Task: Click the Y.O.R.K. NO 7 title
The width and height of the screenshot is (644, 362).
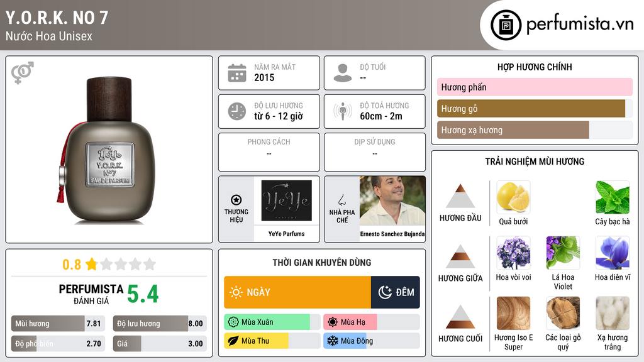Action: 57,18
